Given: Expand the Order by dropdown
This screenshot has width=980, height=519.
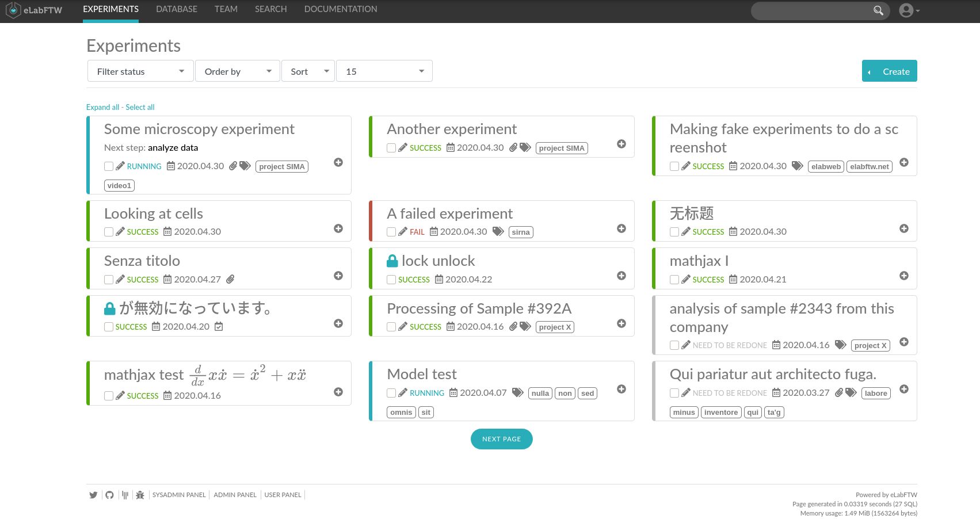Looking at the screenshot, I should tap(237, 71).
